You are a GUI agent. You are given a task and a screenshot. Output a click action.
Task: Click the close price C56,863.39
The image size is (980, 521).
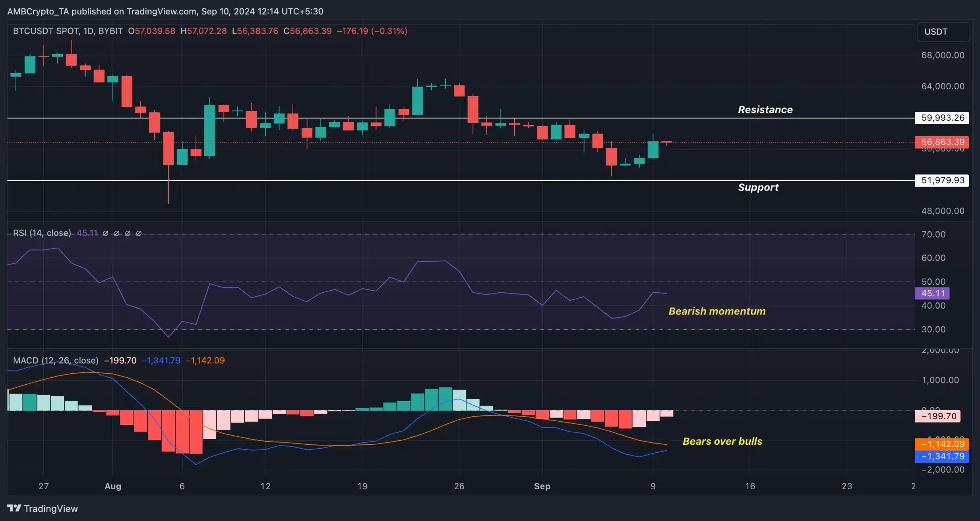(308, 31)
